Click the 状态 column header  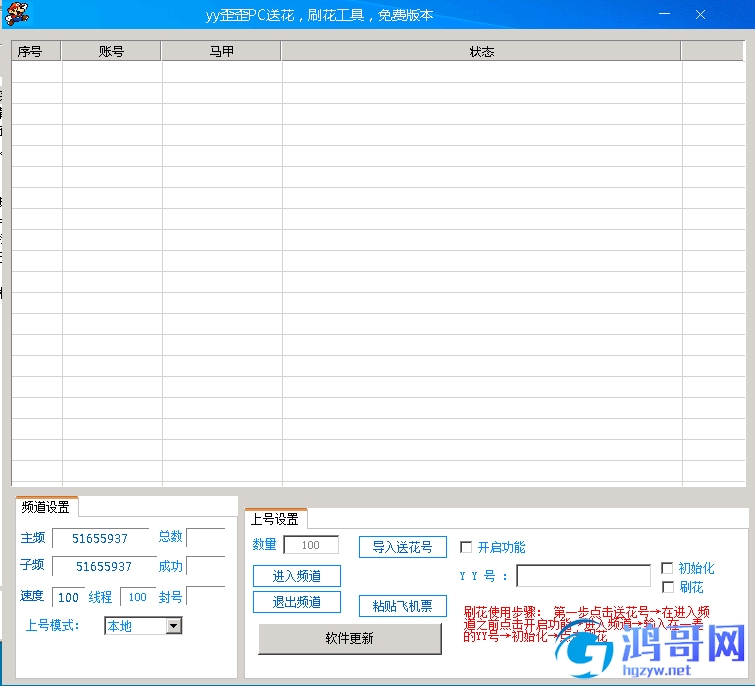pos(482,51)
